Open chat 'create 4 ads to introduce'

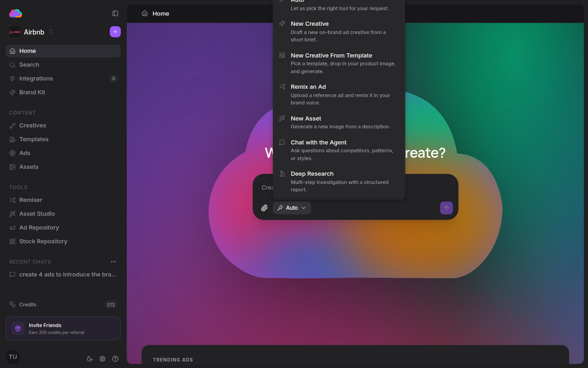pyautogui.click(x=63, y=275)
